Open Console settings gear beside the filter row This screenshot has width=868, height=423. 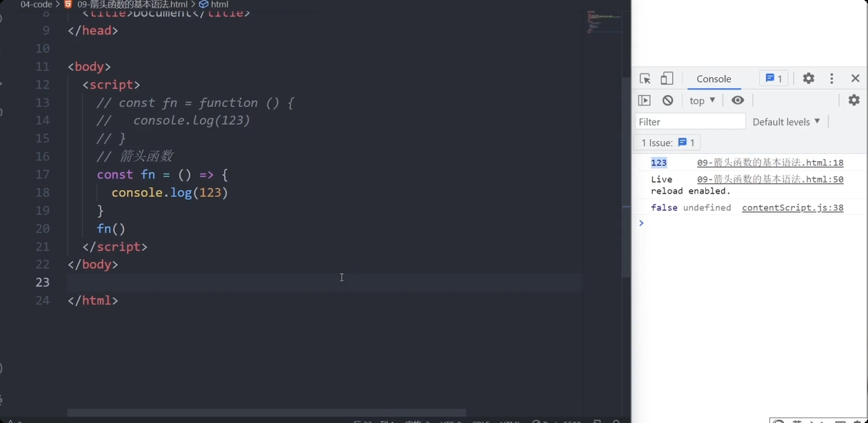854,101
